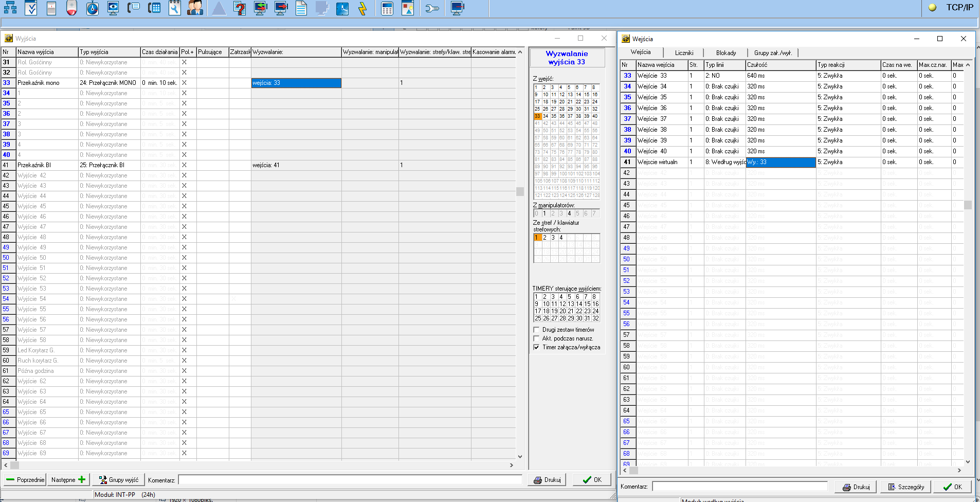Select the highlighted 'wejścia: 33' cell
Viewport: 980px width, 502px height.
[296, 83]
